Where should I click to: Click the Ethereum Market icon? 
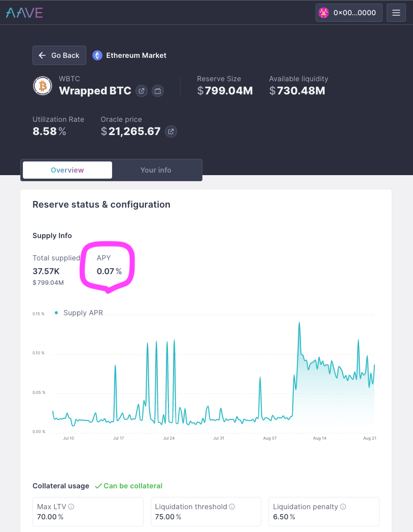point(97,55)
